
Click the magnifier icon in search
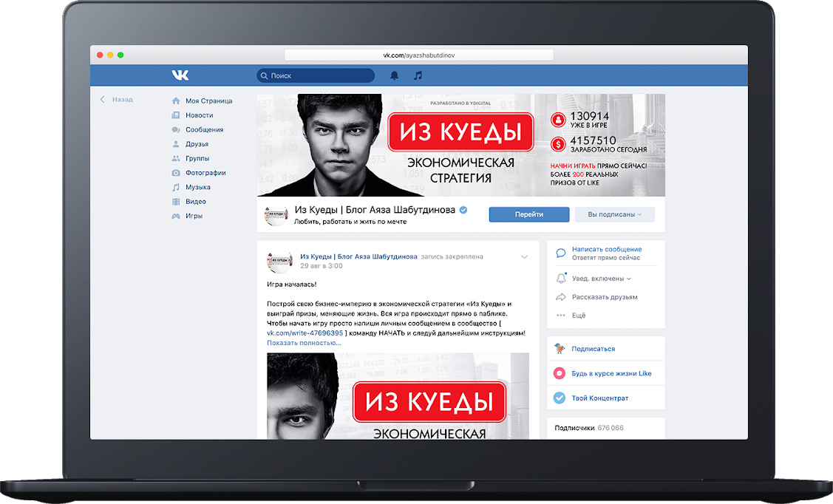tap(264, 76)
